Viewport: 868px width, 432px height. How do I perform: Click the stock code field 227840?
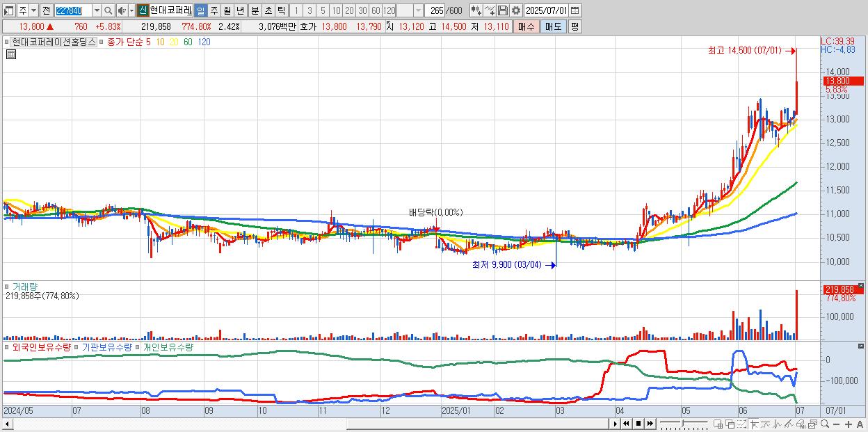coord(73,10)
